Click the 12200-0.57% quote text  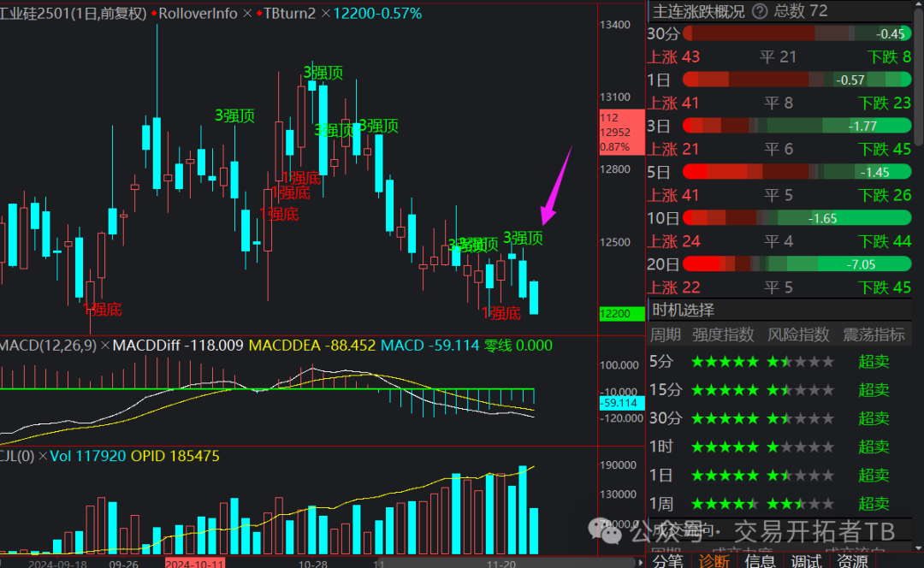click(378, 13)
